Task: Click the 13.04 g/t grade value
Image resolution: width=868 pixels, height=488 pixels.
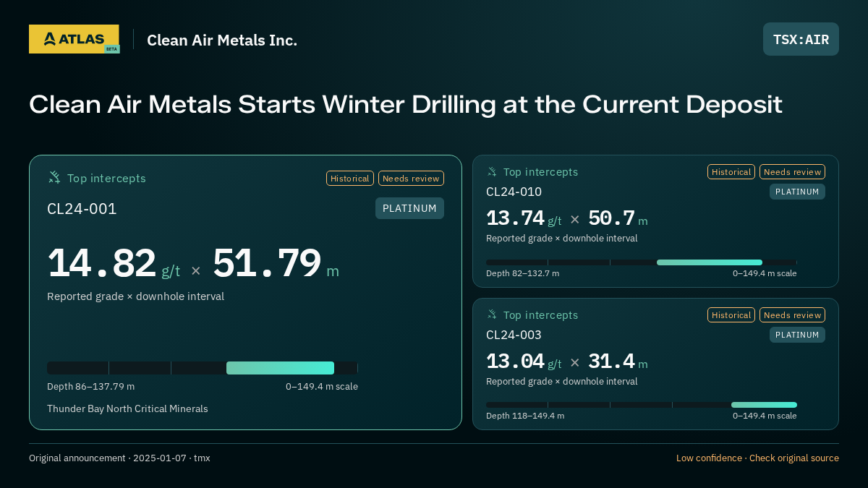Action: coord(524,361)
